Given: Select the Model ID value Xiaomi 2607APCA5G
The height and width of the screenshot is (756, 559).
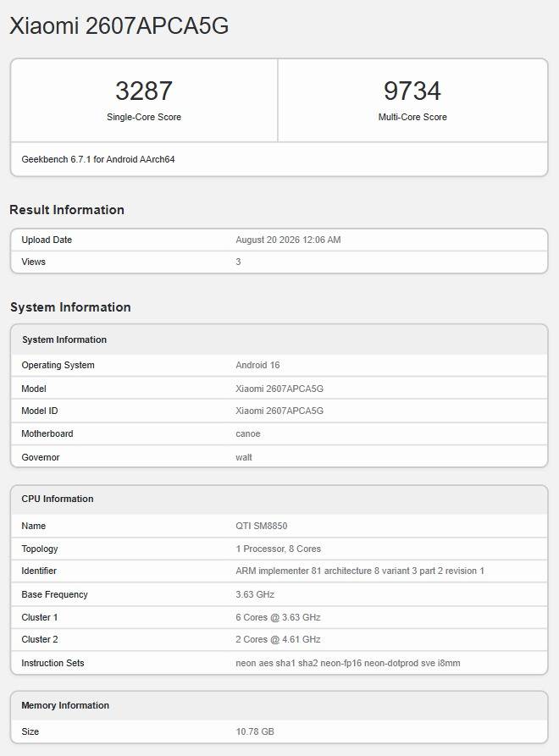Looking at the screenshot, I should click(279, 411).
